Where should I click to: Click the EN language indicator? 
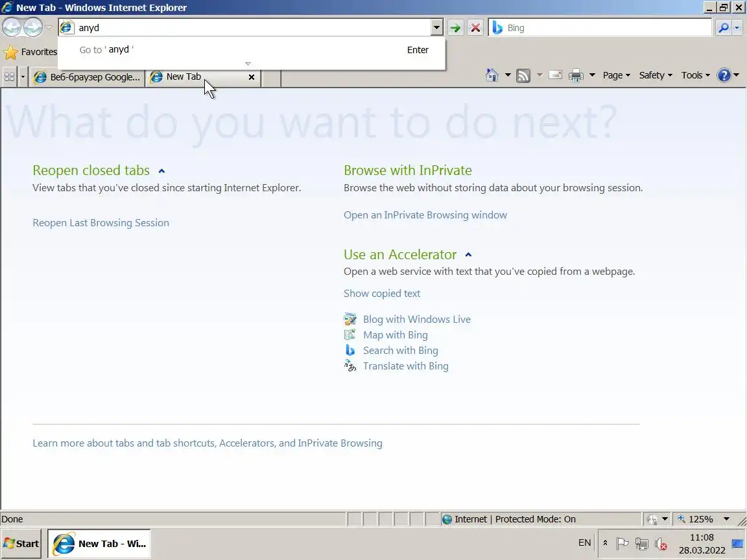[584, 543]
